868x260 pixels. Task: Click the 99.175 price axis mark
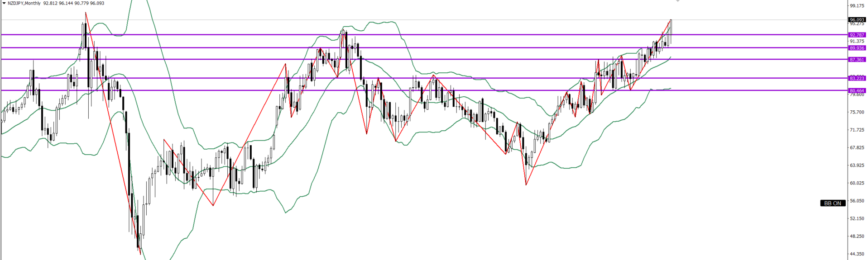pos(857,6)
